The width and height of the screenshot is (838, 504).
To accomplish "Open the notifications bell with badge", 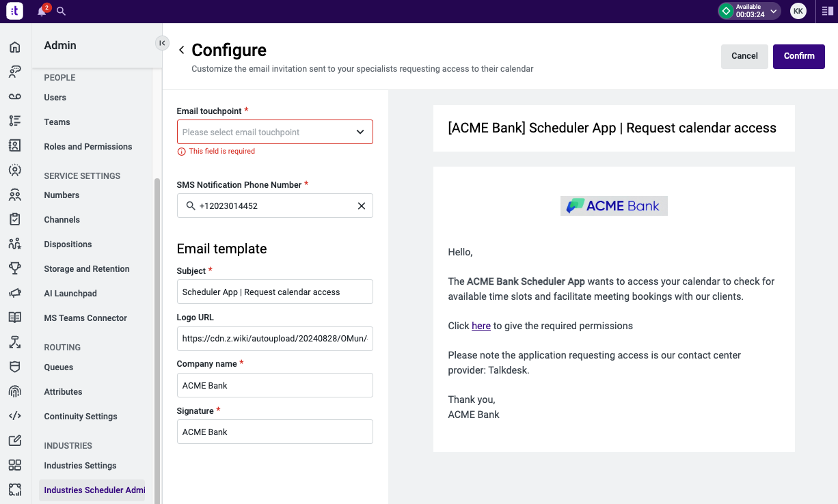I will click(42, 11).
